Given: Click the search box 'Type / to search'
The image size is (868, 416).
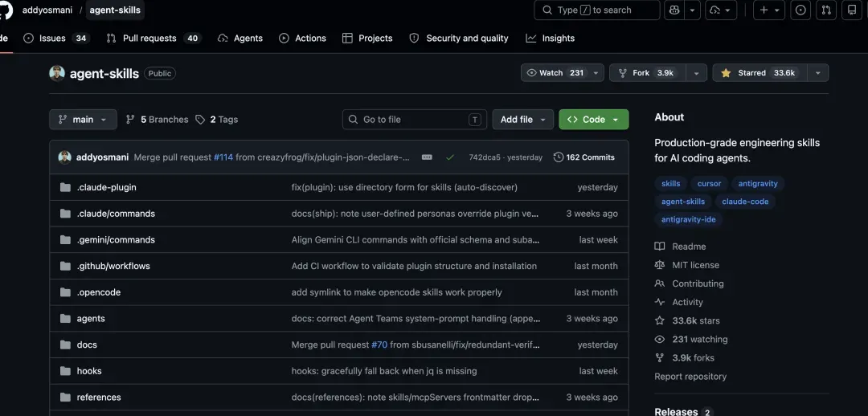Looking at the screenshot, I should coord(596,10).
